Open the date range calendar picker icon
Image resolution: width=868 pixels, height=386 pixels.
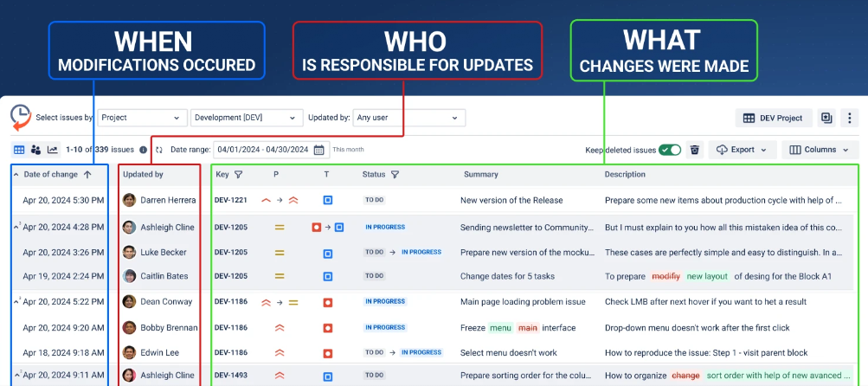pos(319,150)
